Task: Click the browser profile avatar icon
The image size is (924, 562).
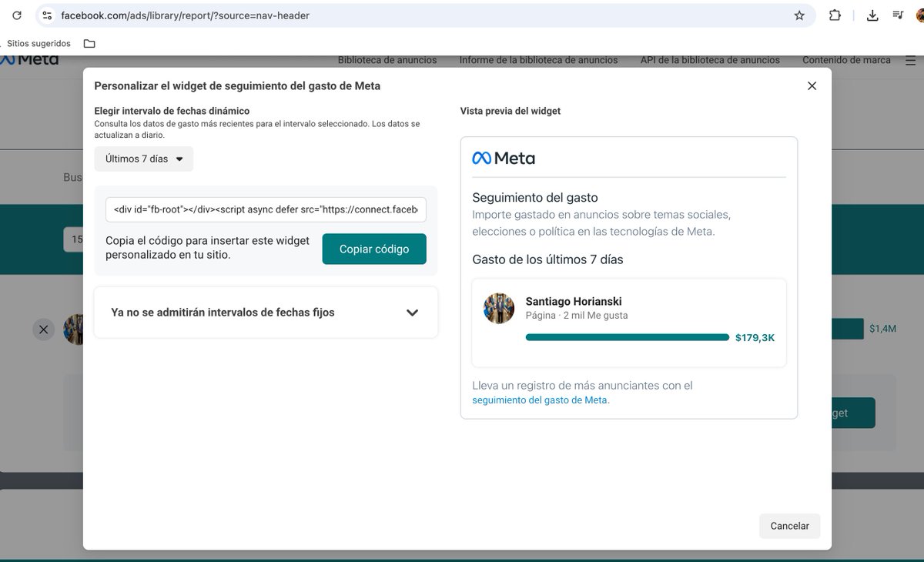Action: point(919,15)
